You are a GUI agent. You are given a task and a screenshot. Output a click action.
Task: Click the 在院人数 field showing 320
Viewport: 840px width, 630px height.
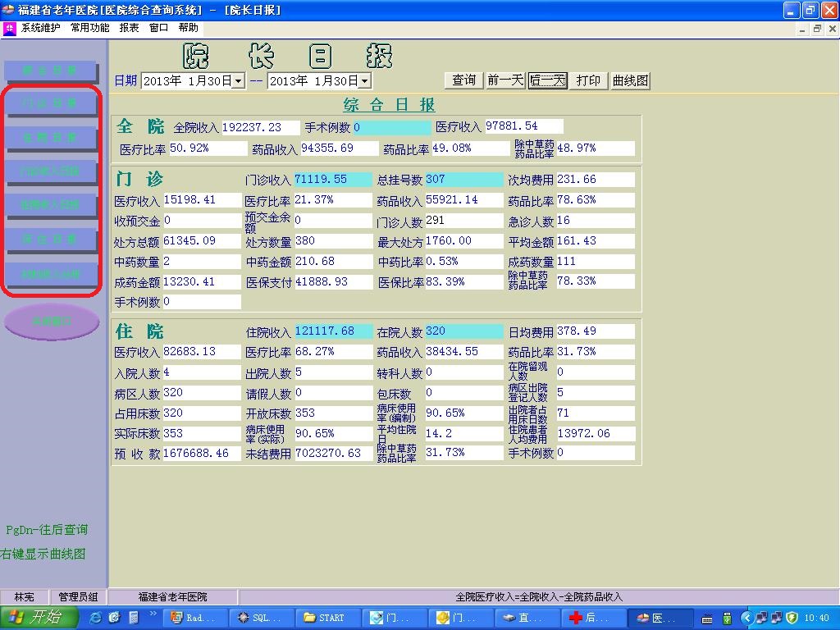point(464,331)
